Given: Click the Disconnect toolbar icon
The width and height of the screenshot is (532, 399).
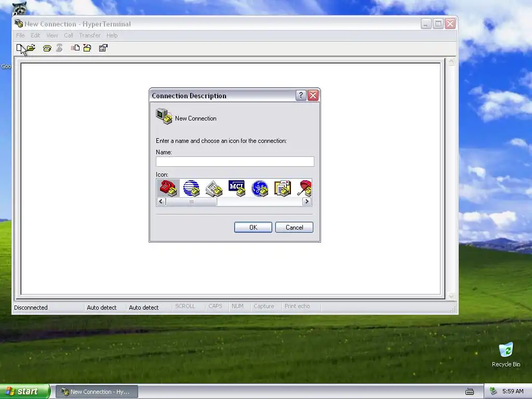Looking at the screenshot, I should pyautogui.click(x=59, y=48).
